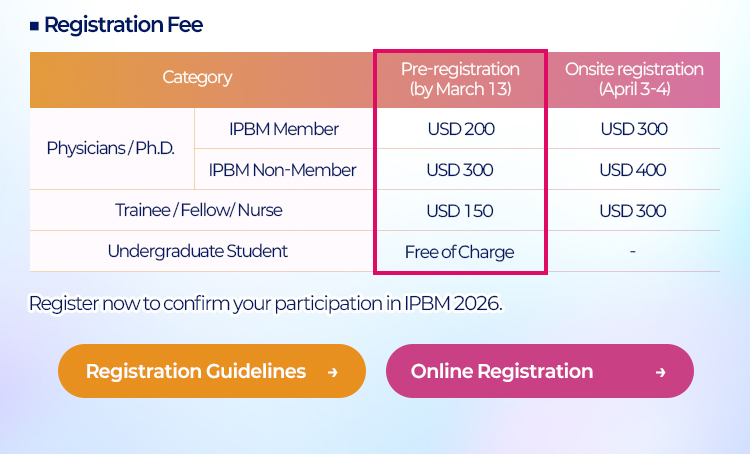Select the Trainee / Fellow / Nurse row

[198, 211]
